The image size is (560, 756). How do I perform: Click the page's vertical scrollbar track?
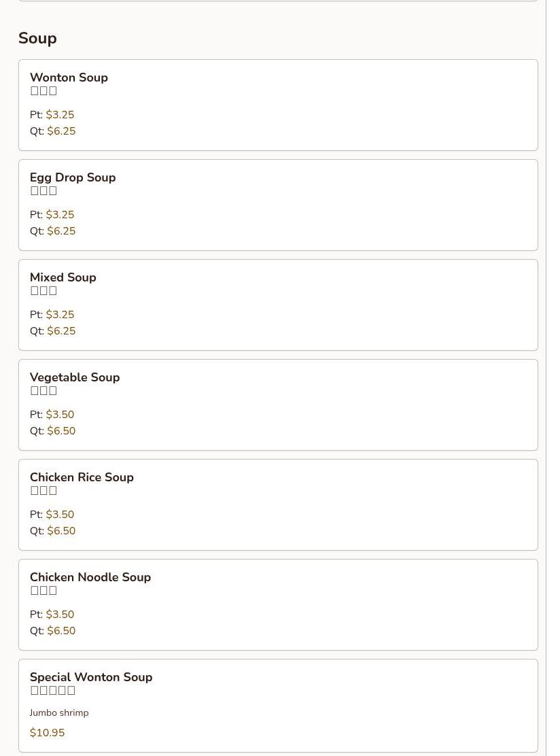tap(553, 378)
